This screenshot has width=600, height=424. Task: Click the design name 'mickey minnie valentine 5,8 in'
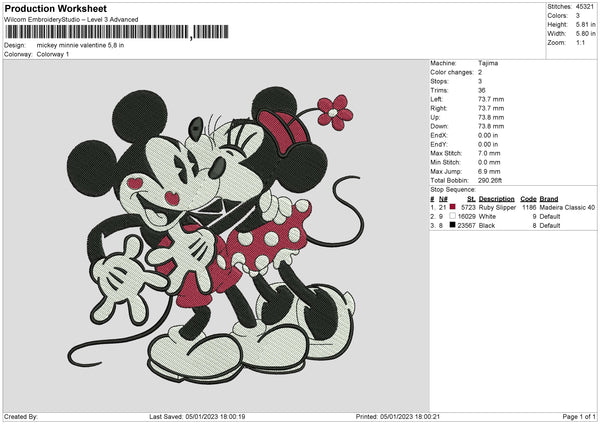tap(80, 45)
